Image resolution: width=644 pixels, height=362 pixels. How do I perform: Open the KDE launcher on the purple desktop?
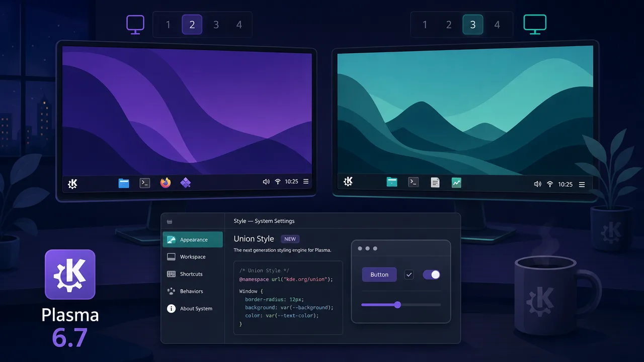point(72,184)
